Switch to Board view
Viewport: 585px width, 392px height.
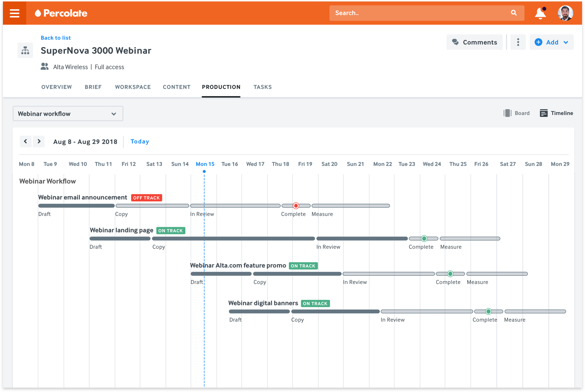(x=517, y=113)
